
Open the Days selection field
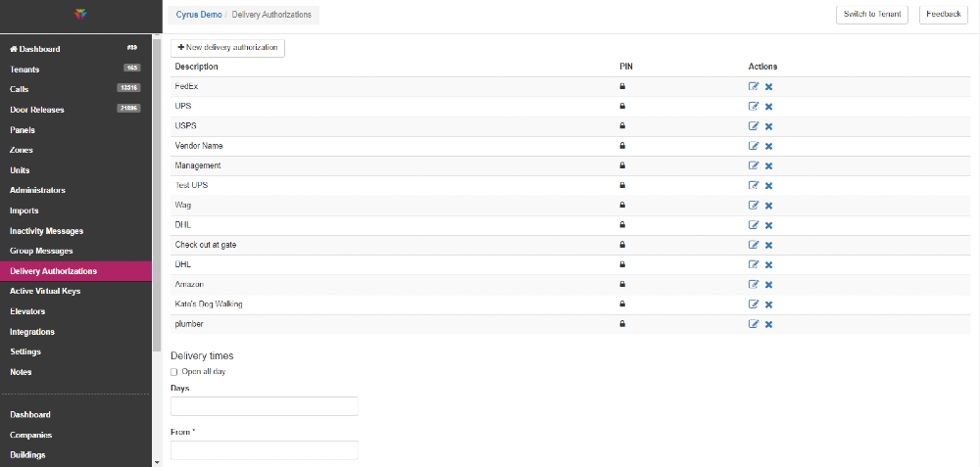click(x=264, y=406)
